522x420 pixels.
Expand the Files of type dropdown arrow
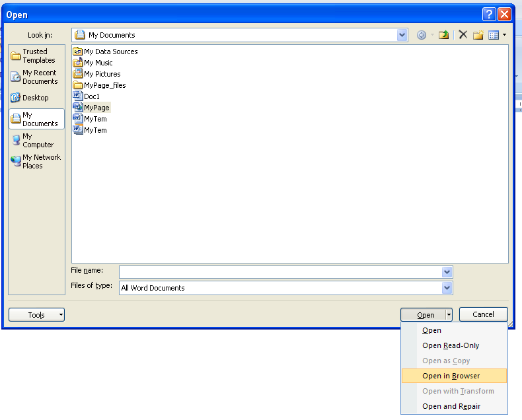[x=447, y=288]
